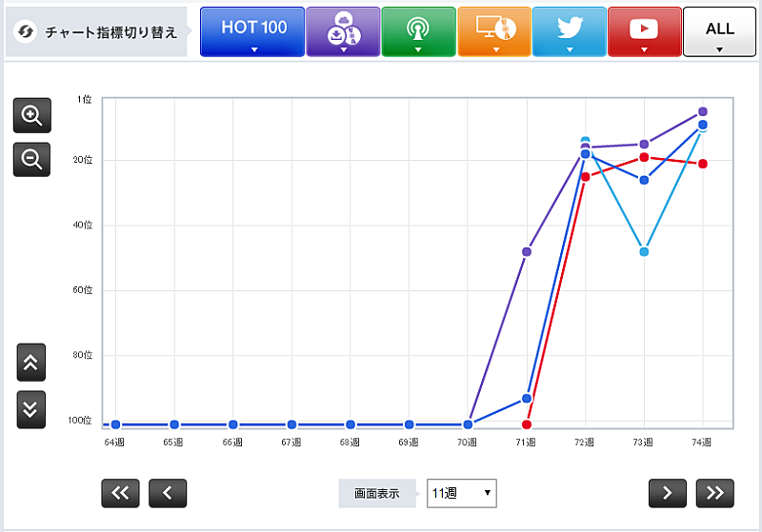
Task: Toggle the YouTube chart metric
Action: coord(644,31)
